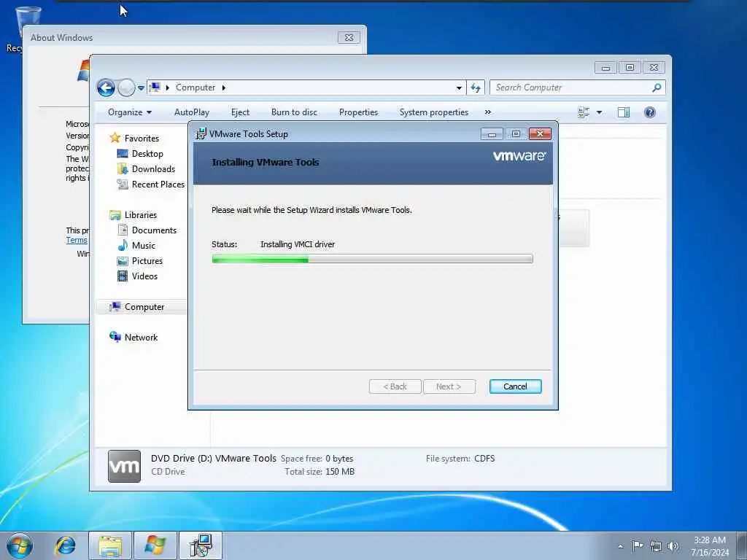Click the Refresh button in the address bar
This screenshot has height=560, width=747.
click(x=476, y=87)
